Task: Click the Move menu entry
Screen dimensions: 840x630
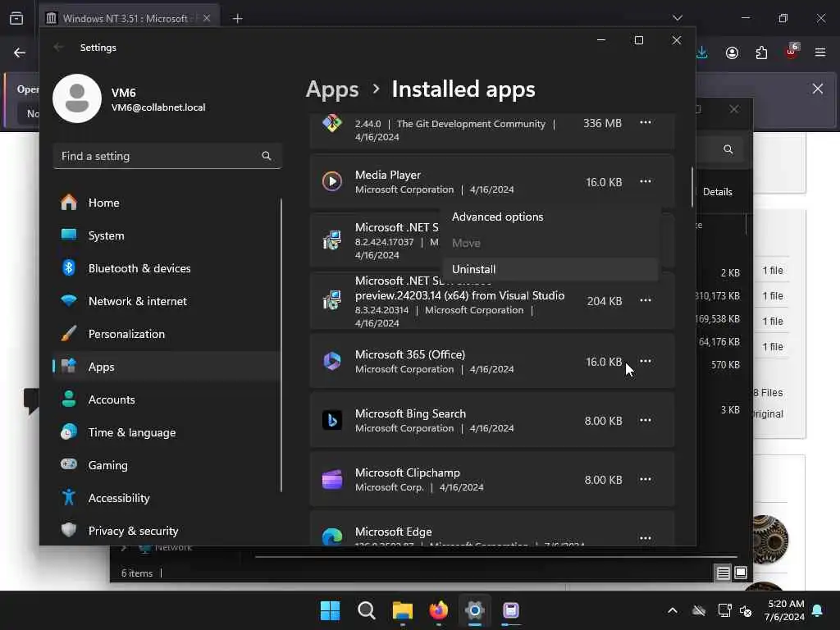Action: point(550,243)
